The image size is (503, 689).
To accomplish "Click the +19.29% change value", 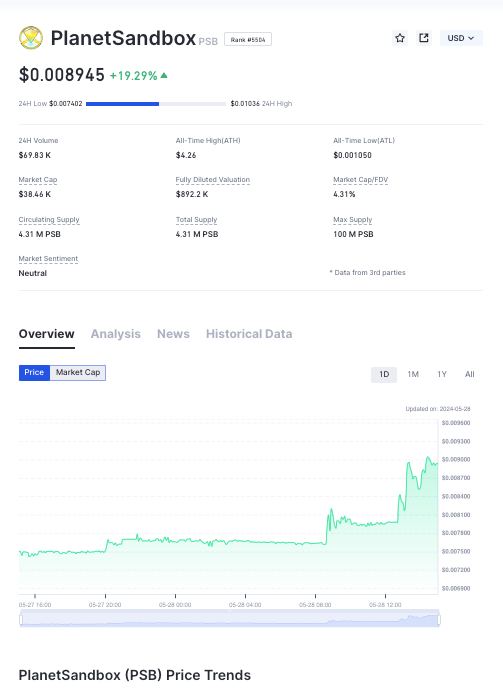I will 134,76.
